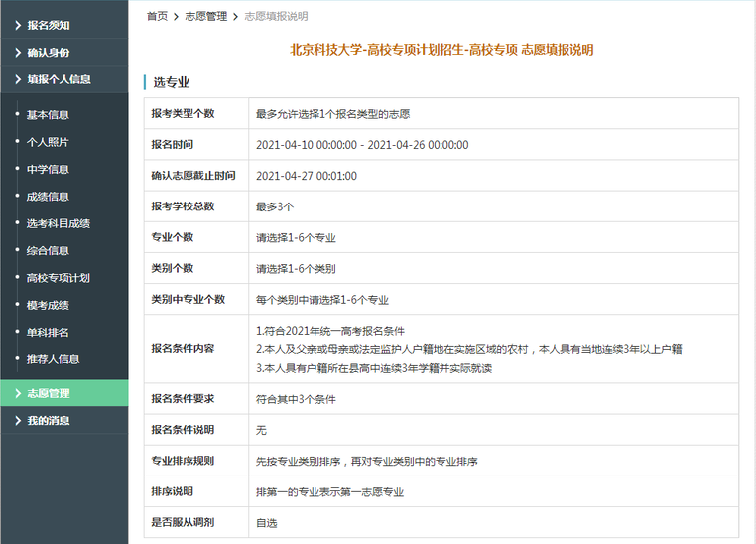Open 单科排名 sidebar item
Image resolution: width=756 pixels, height=544 pixels.
(x=48, y=332)
